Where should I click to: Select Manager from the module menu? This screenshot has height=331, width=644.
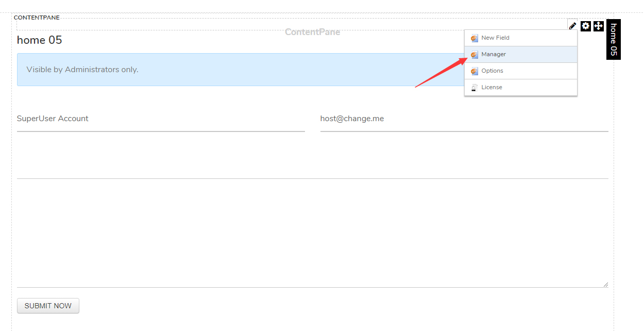click(x=494, y=54)
